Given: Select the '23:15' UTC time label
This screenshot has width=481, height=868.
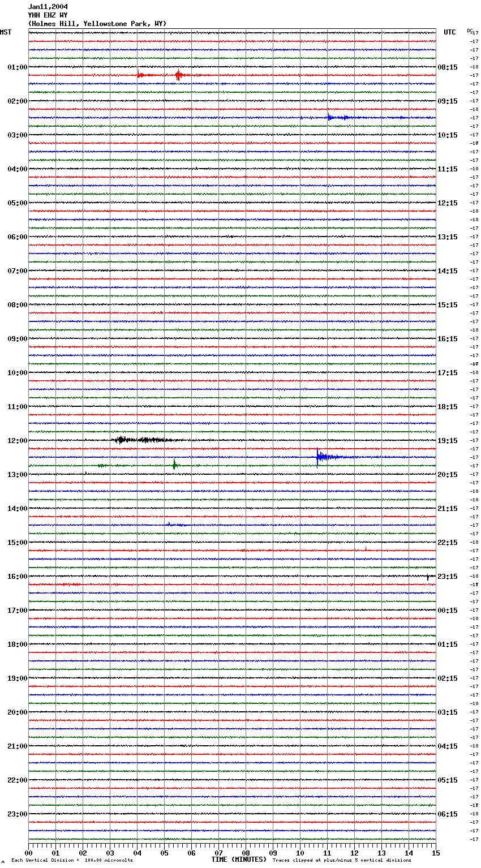Looking at the screenshot, I should tap(448, 577).
